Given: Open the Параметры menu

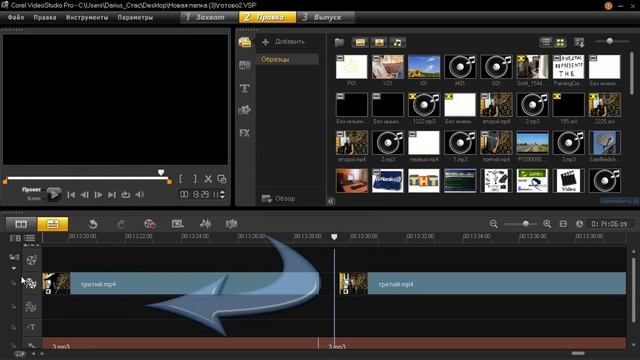Looking at the screenshot, I should coord(135,18).
